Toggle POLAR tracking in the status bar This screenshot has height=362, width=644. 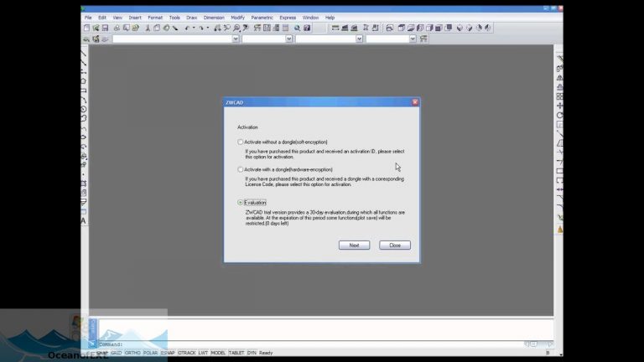tap(150, 353)
